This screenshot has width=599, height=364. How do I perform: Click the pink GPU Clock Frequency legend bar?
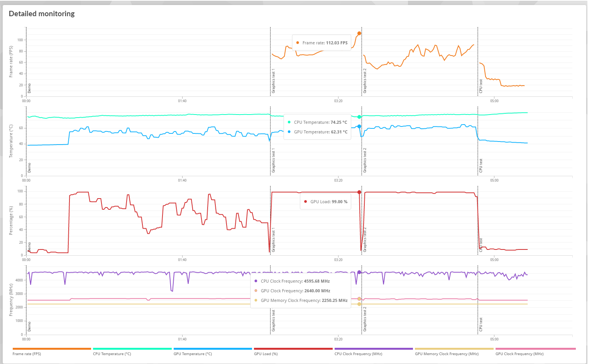535,349
